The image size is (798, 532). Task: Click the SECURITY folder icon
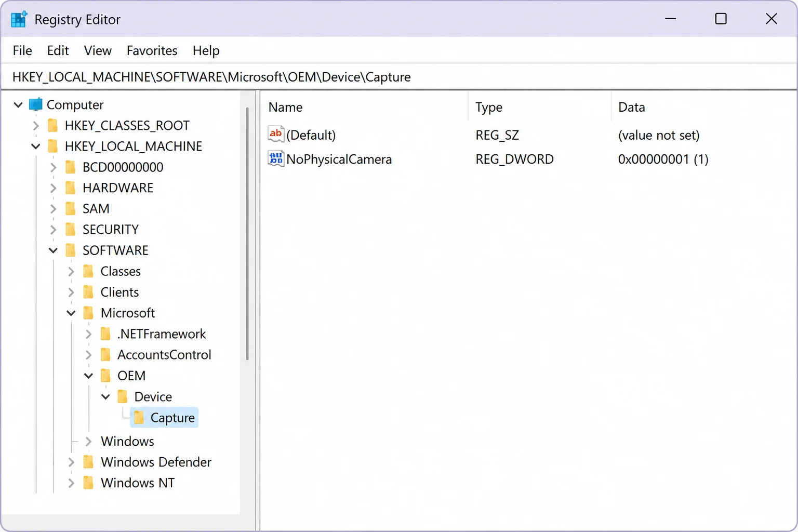pyautogui.click(x=71, y=229)
